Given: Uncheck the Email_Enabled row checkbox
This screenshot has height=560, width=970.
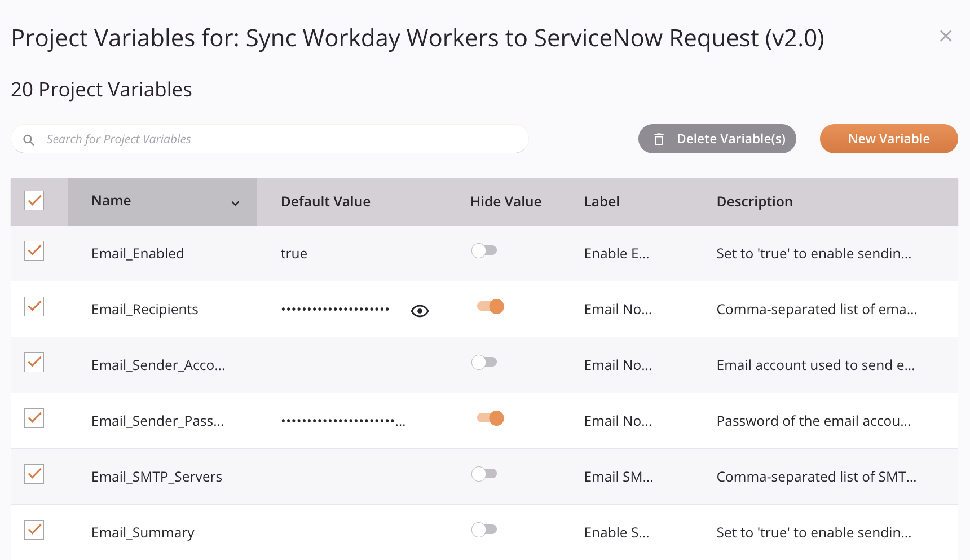Looking at the screenshot, I should [x=34, y=250].
